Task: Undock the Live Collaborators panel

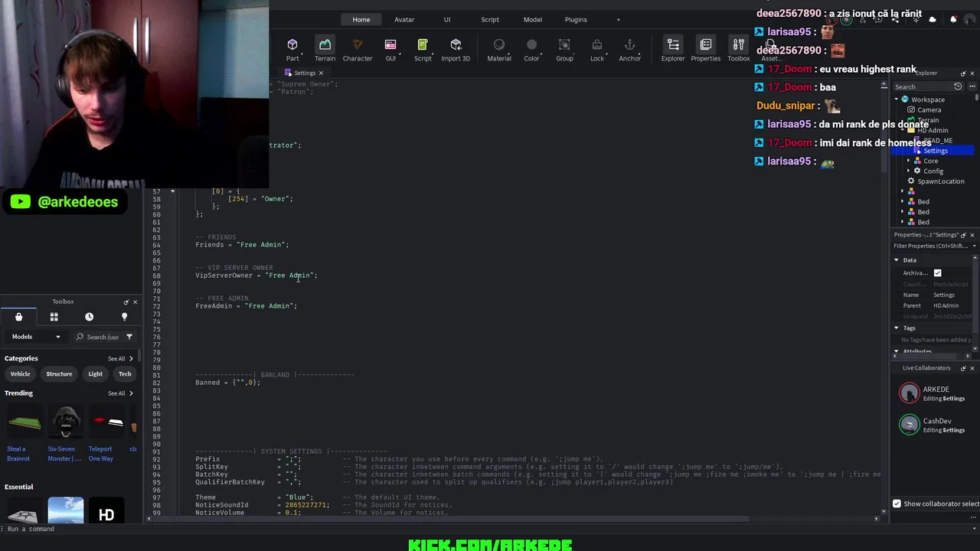Action: point(963,368)
